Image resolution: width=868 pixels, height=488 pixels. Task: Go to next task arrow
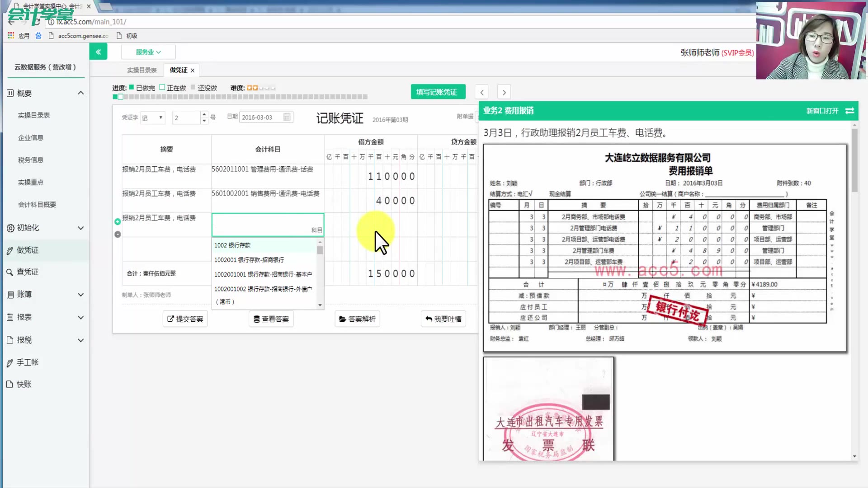(504, 93)
